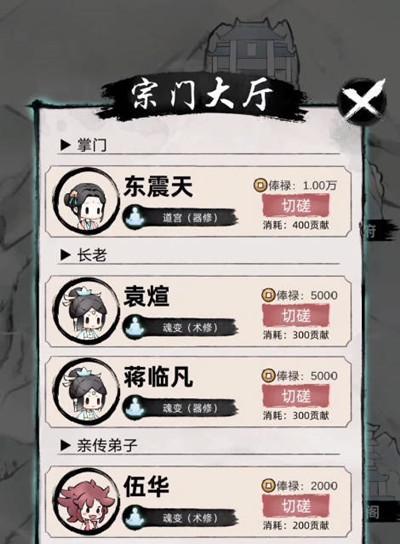Select 袁煊's 魂变（术修）realm bar
This screenshot has height=544, width=400.
tap(180, 327)
